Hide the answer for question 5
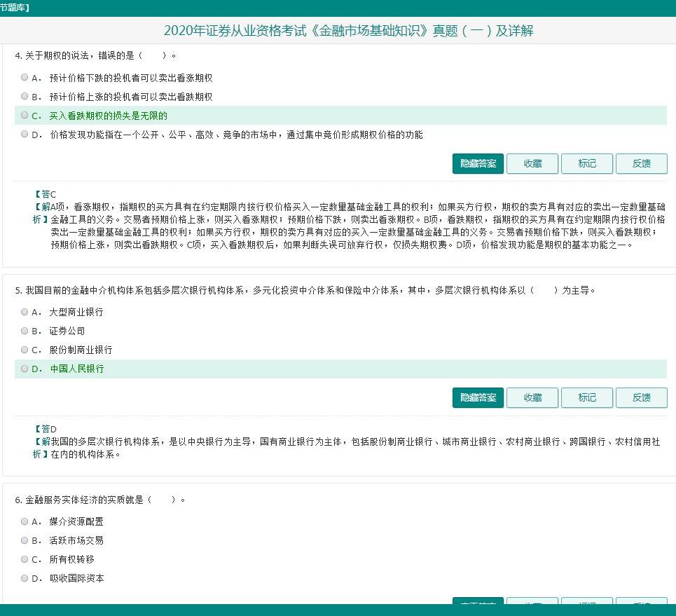The image size is (676, 616). click(x=478, y=397)
